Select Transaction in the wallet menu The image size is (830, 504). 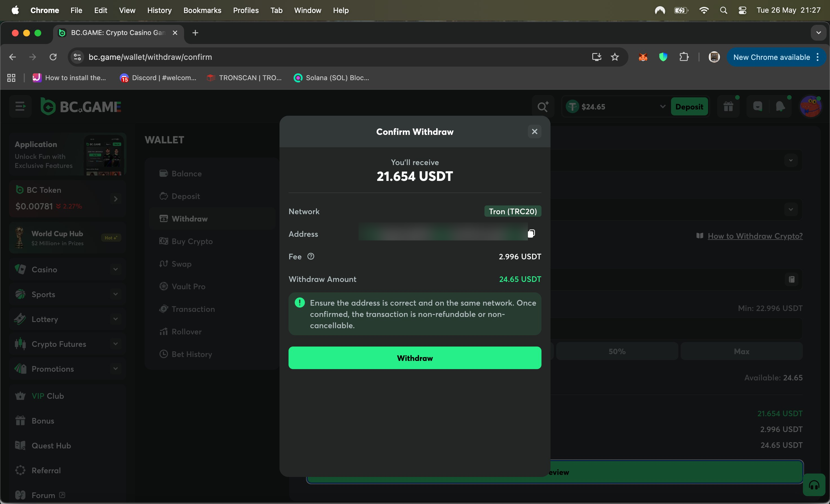212,309
